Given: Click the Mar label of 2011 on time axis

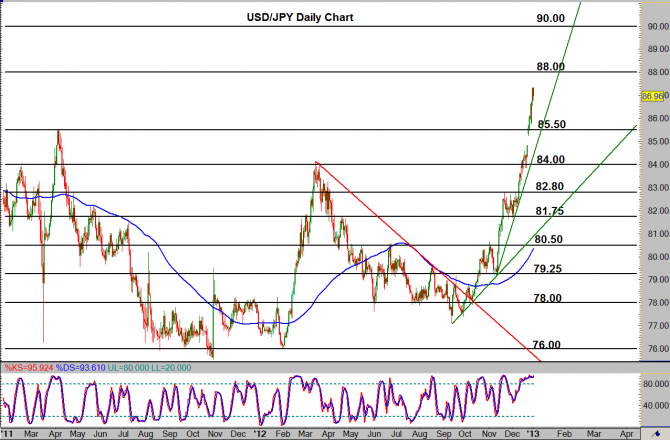Looking at the screenshot, I should [x=31, y=434].
